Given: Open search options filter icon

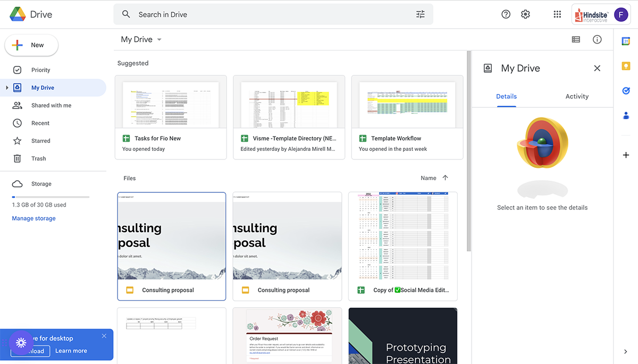Looking at the screenshot, I should click(x=420, y=14).
